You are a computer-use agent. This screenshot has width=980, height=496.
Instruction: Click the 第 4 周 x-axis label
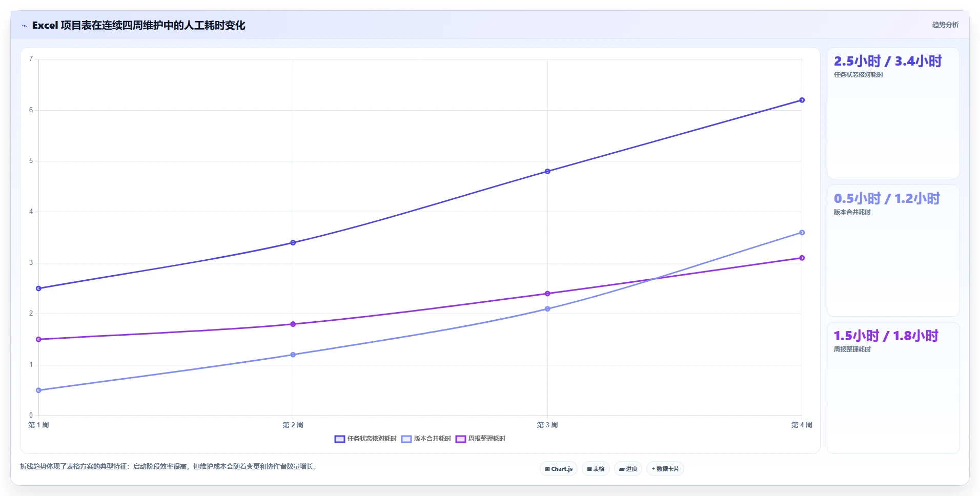[x=802, y=425]
